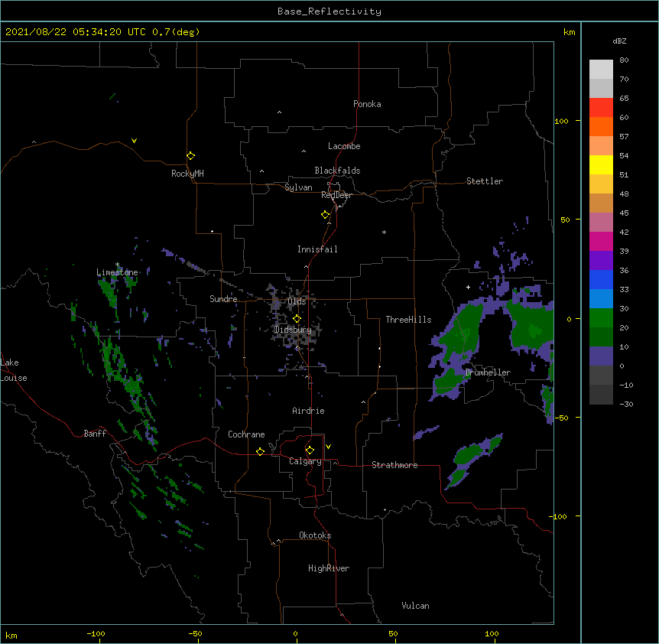Select the white asterisk marker east of Innisfail
The image size is (659, 644).
(384, 232)
